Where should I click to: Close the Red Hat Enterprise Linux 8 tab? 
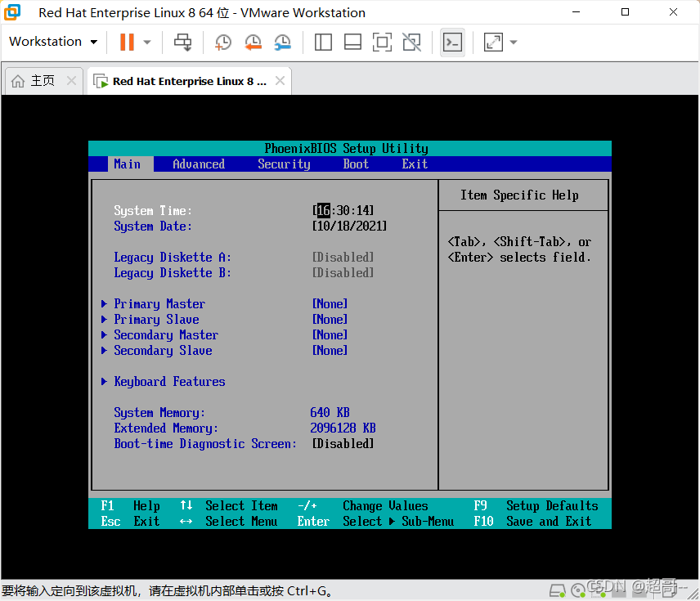[280, 81]
